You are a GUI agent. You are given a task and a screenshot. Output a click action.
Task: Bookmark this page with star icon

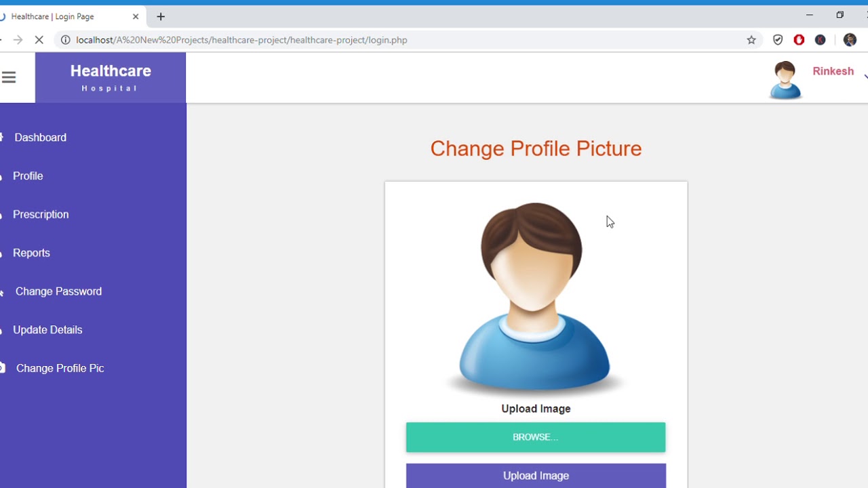pyautogui.click(x=751, y=40)
